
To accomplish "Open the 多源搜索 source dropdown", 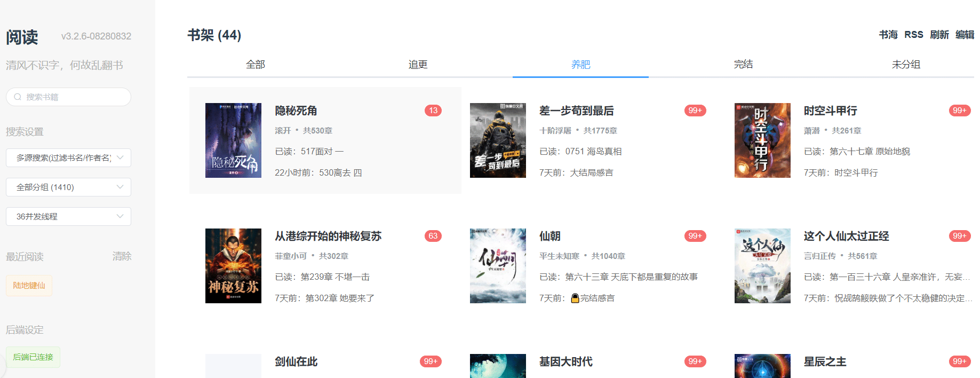I will click(68, 157).
